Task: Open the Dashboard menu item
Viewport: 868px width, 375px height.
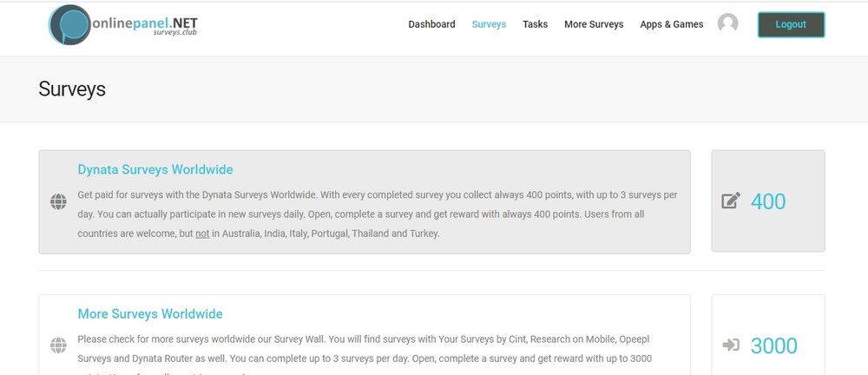Action: 431,24
